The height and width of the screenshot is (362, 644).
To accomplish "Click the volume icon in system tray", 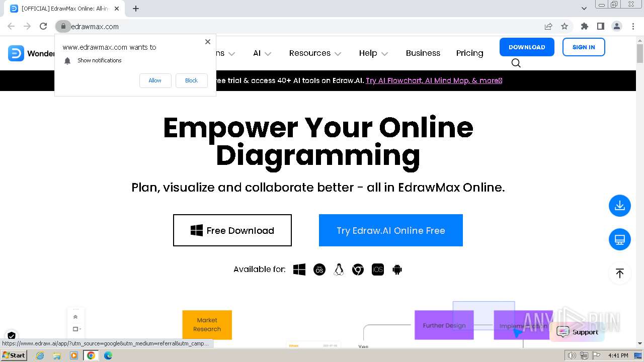I will coord(572,355).
